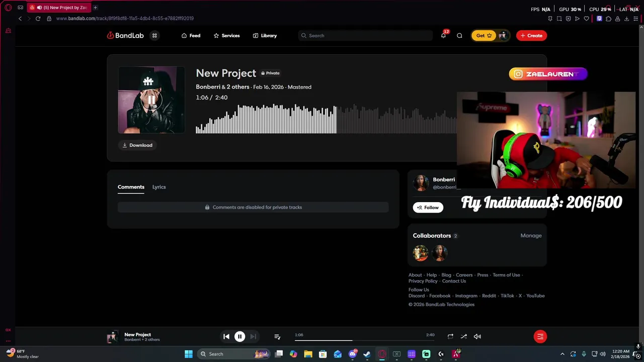
Task: Open the second collaborator avatar
Action: 440,253
